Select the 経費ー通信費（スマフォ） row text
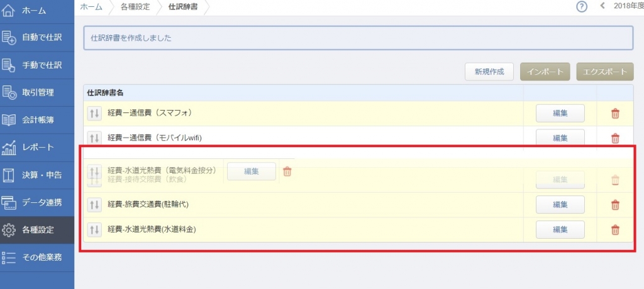 150,113
